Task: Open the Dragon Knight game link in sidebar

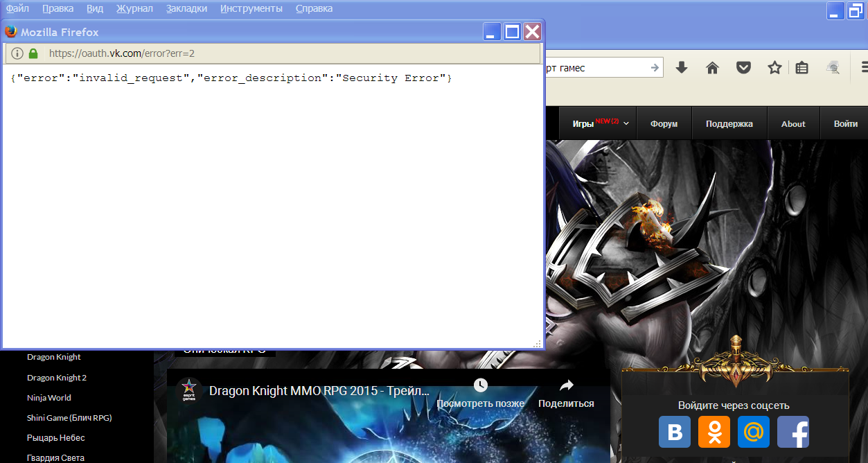Action: click(54, 357)
